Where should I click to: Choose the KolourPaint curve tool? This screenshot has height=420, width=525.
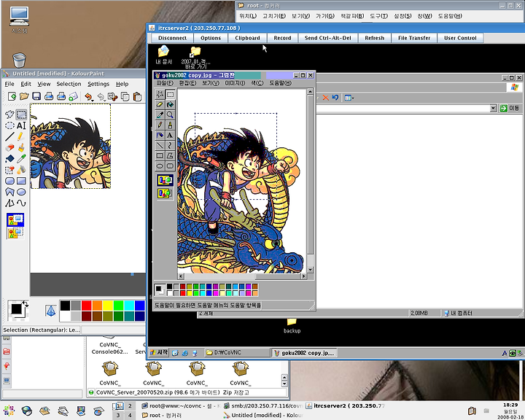click(21, 203)
